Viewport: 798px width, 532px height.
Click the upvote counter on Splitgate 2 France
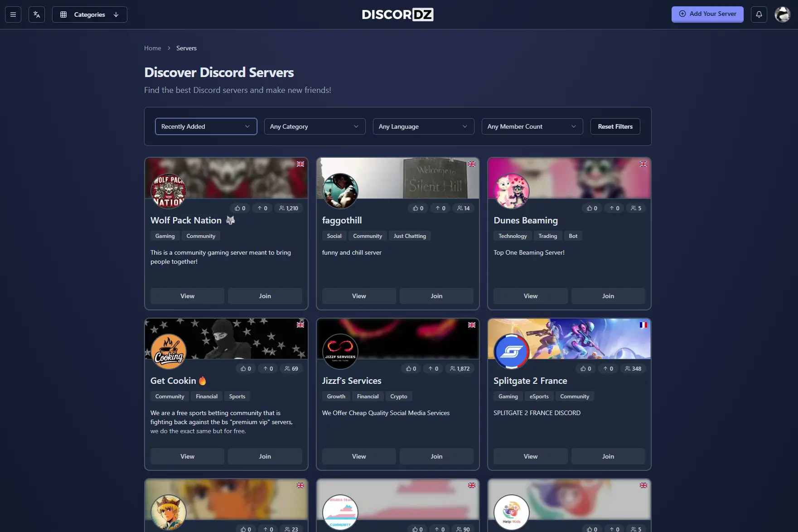608,368
